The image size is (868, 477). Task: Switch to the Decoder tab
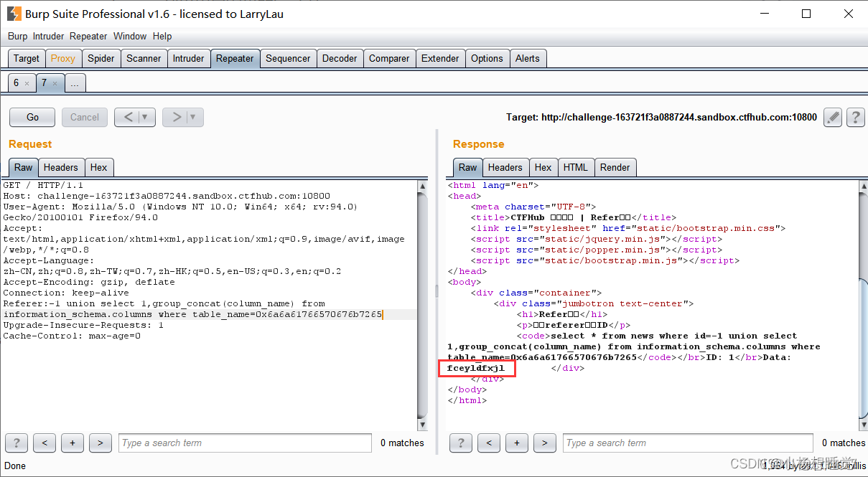coord(340,59)
